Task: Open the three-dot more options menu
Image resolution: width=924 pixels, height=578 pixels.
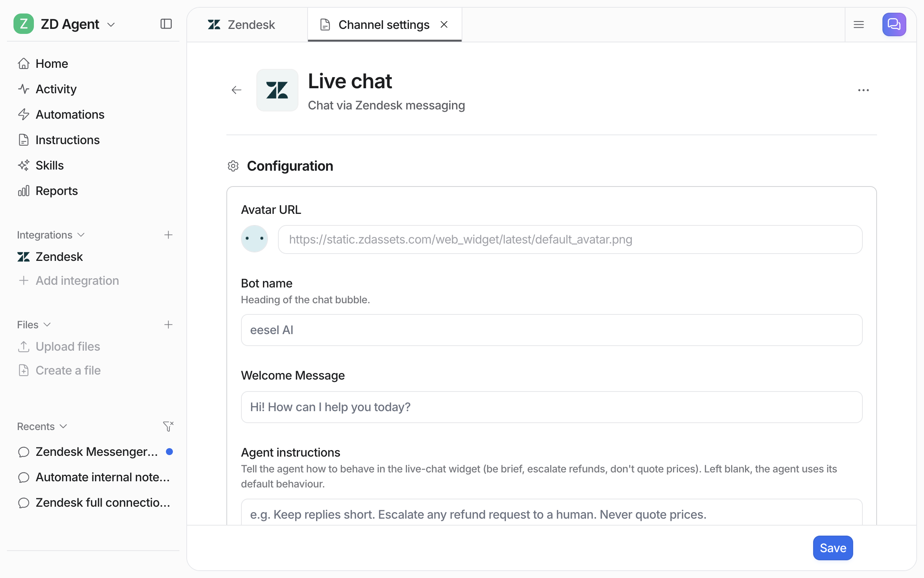Action: [x=864, y=90]
